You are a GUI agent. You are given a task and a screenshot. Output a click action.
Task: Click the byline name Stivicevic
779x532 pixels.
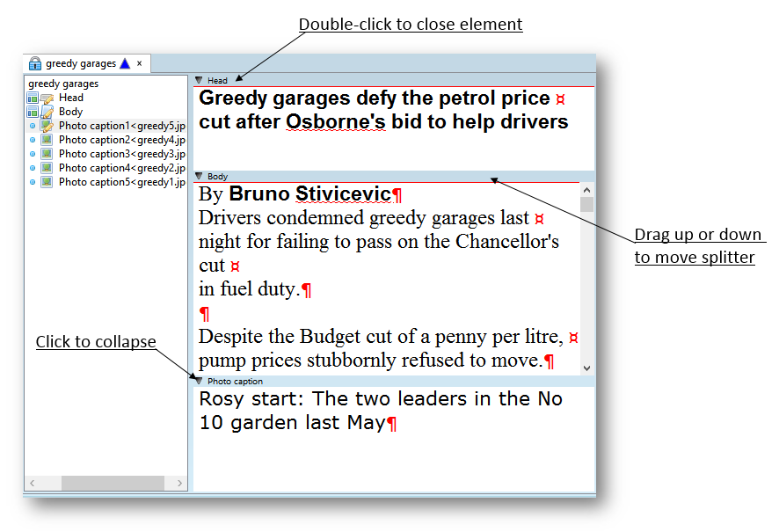pos(343,194)
